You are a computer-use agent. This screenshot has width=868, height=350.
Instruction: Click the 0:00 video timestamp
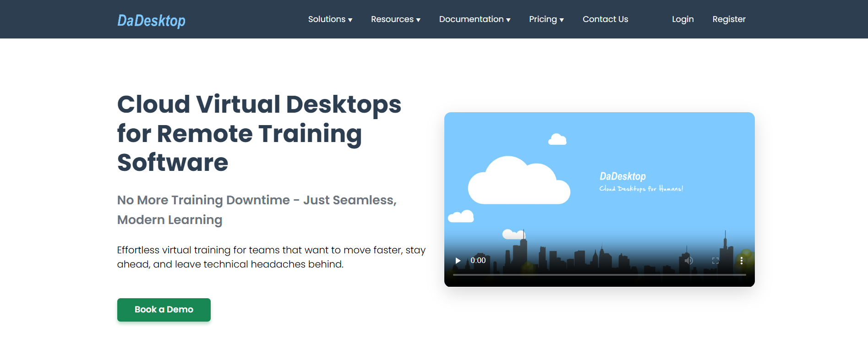(478, 261)
